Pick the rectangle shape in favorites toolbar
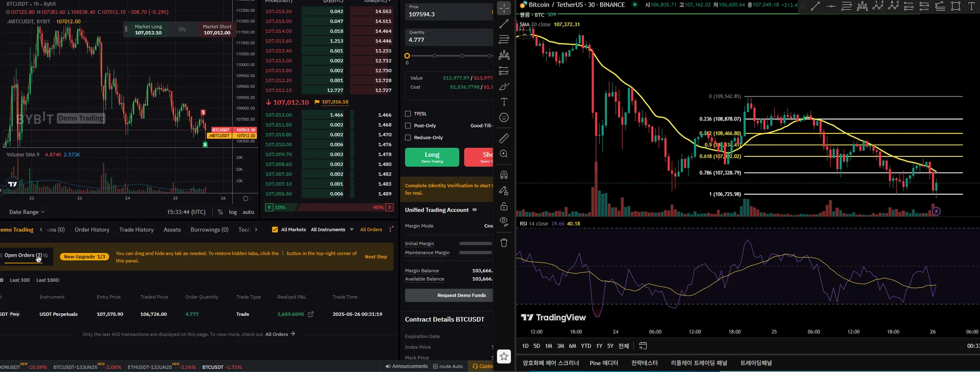980x372 pixels. tap(956, 6)
